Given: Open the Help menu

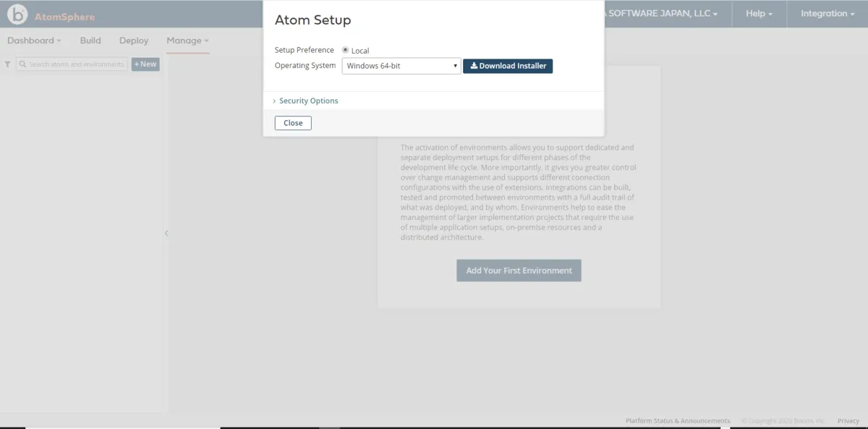Looking at the screenshot, I should (759, 14).
